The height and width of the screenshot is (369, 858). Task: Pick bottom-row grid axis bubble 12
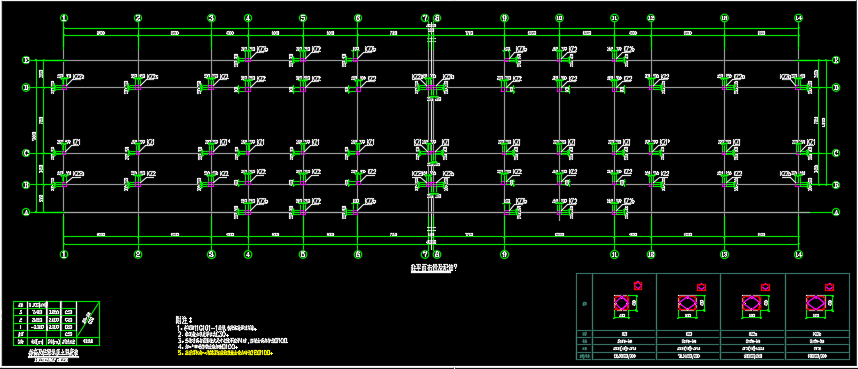click(x=651, y=254)
